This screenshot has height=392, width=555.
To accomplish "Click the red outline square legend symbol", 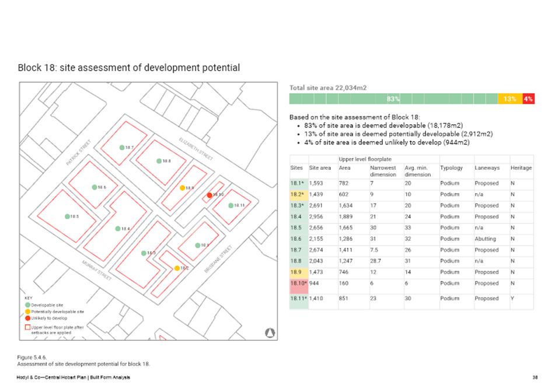I will (x=27, y=328).
